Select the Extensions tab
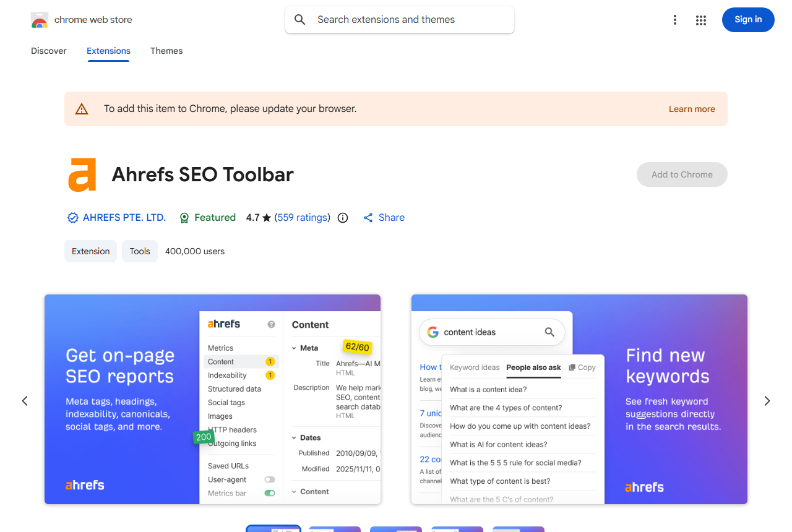This screenshot has height=532, width=792. pyautogui.click(x=108, y=51)
